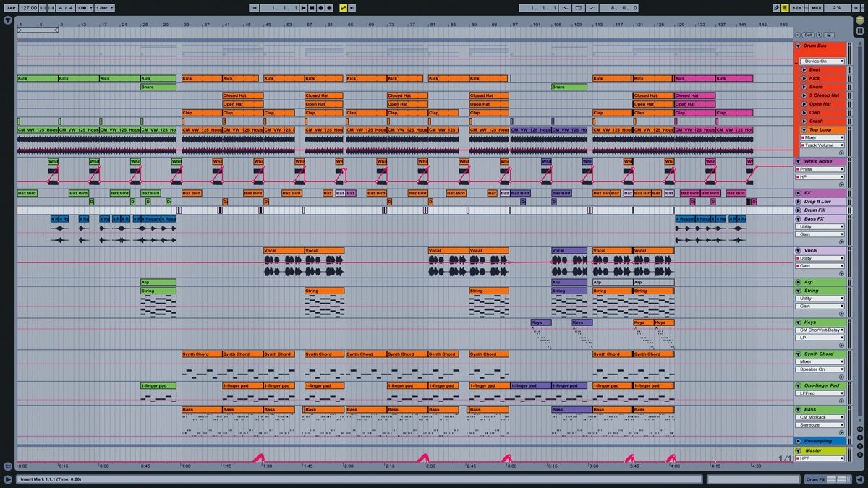The height and width of the screenshot is (488, 868).
Task: Enable draw mode with the pencil icon
Action: (776, 7)
